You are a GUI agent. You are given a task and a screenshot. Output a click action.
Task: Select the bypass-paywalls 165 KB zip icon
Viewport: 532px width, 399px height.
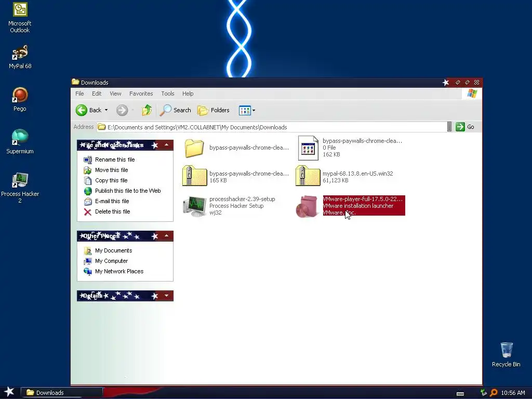(194, 176)
